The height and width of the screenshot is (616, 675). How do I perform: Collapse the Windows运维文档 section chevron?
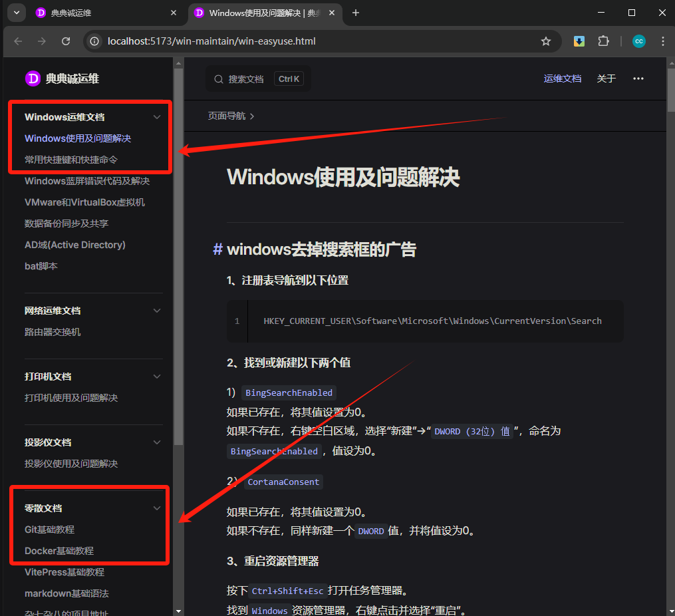pyautogui.click(x=157, y=117)
